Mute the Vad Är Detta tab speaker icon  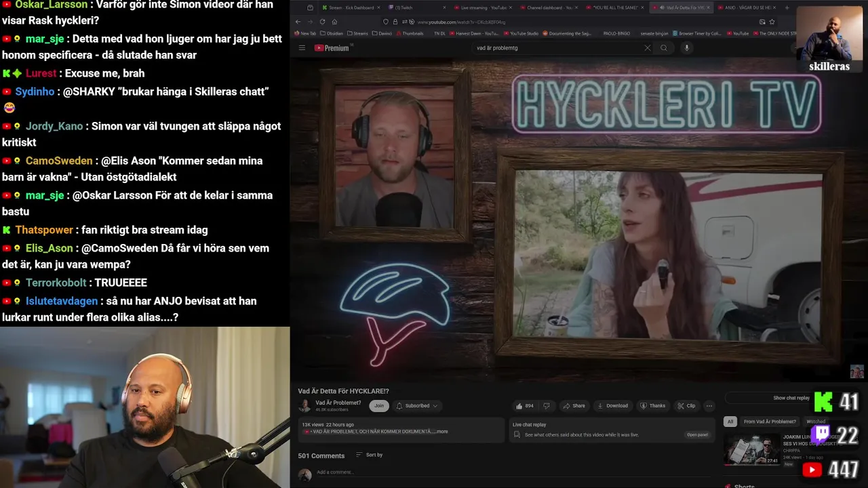(x=663, y=7)
